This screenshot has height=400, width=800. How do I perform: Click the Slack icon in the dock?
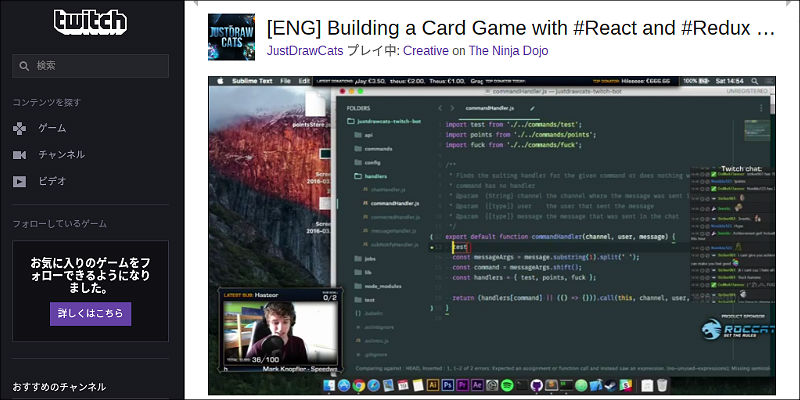pos(626,385)
